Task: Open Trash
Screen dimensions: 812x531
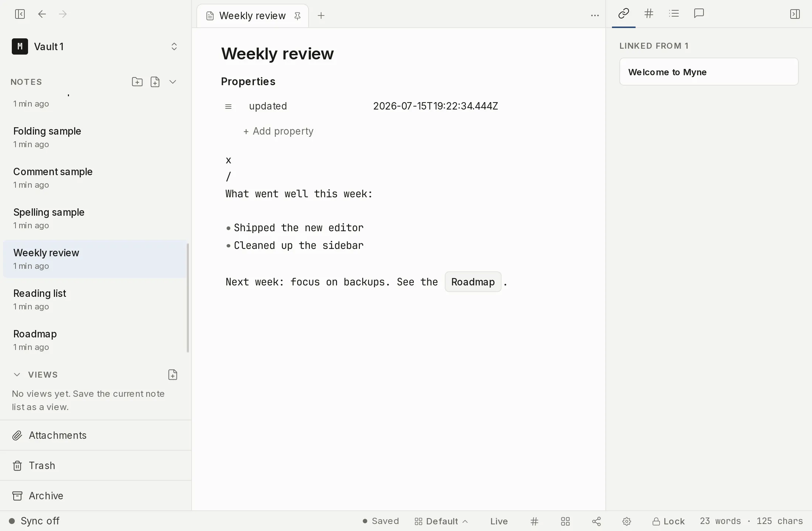Action: click(x=96, y=466)
